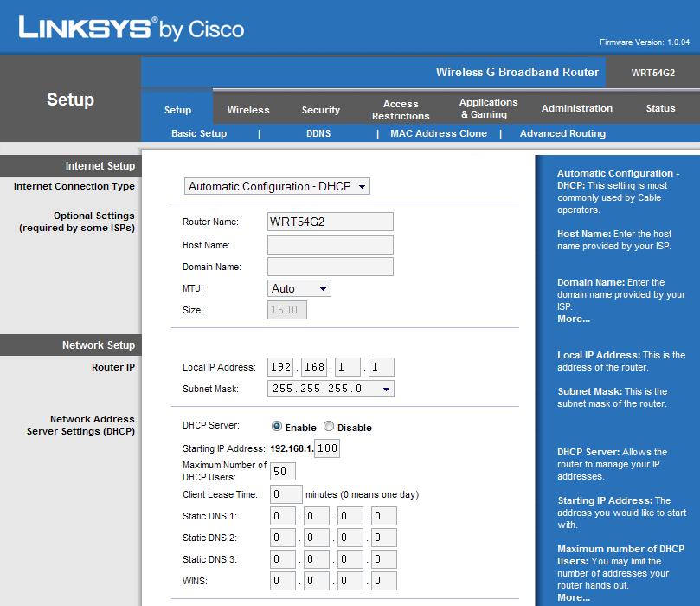Click the Host Name help heading

(x=584, y=234)
